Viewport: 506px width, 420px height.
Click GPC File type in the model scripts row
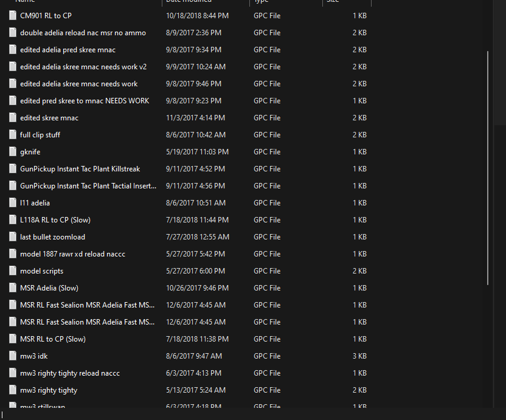click(267, 271)
